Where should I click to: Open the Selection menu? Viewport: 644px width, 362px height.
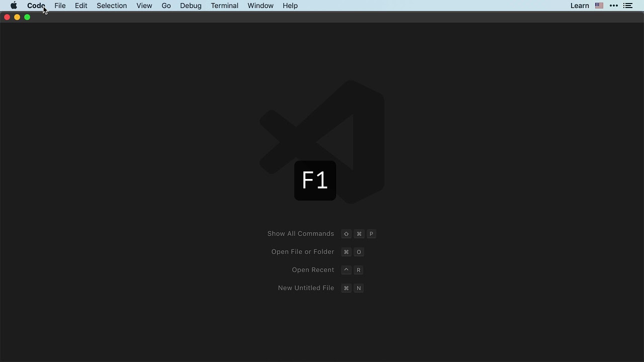112,6
